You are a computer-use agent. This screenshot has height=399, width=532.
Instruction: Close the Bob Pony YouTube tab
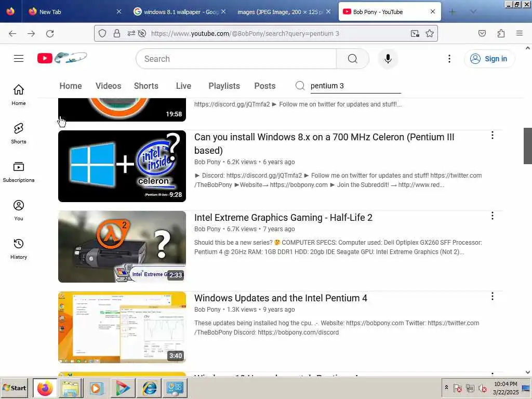[433, 11]
